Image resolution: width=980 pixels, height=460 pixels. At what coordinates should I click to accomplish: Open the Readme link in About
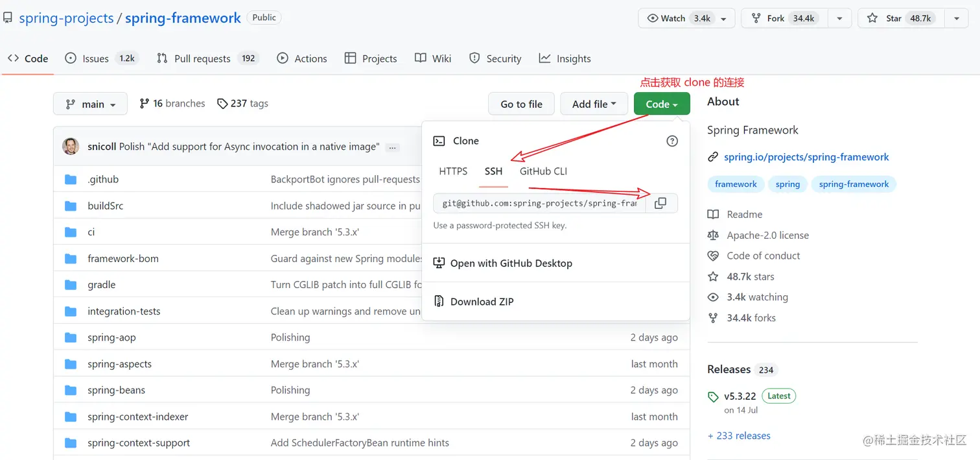point(735,215)
